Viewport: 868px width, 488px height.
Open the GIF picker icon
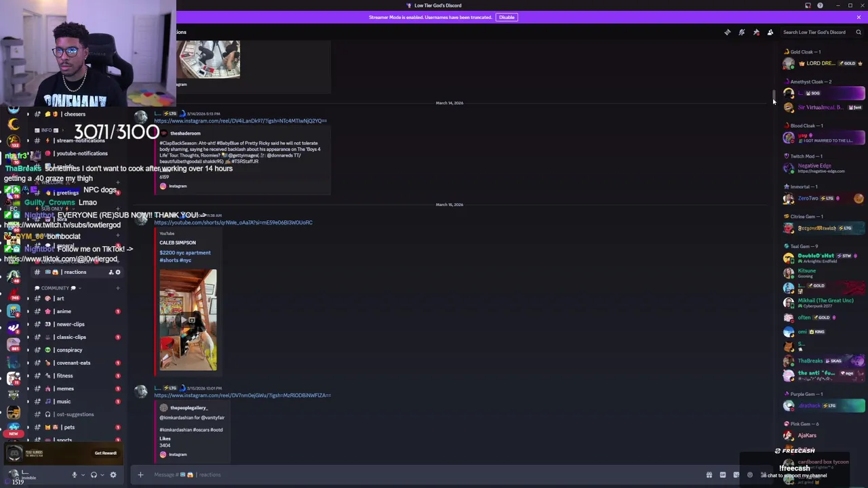pos(723,474)
